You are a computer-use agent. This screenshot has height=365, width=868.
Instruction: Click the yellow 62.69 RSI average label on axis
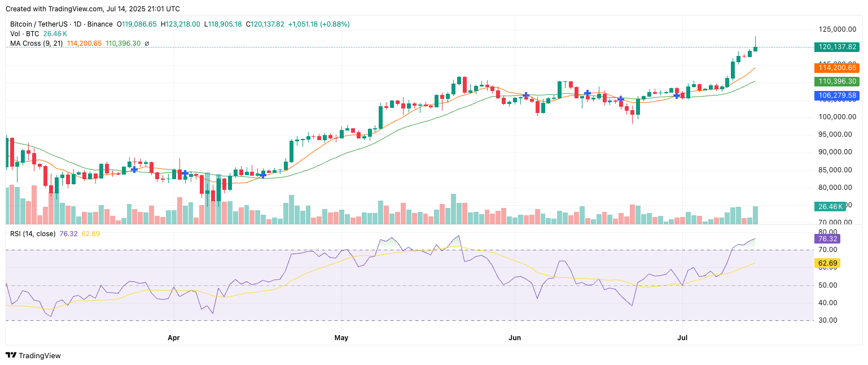click(x=826, y=263)
